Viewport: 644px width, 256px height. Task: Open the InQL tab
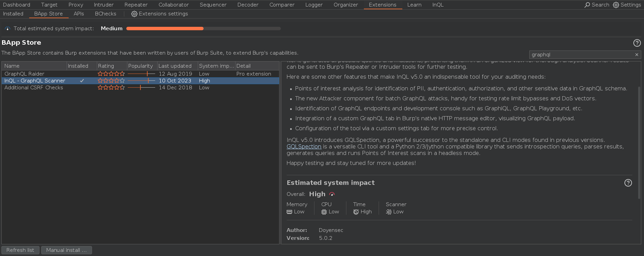coord(438,5)
